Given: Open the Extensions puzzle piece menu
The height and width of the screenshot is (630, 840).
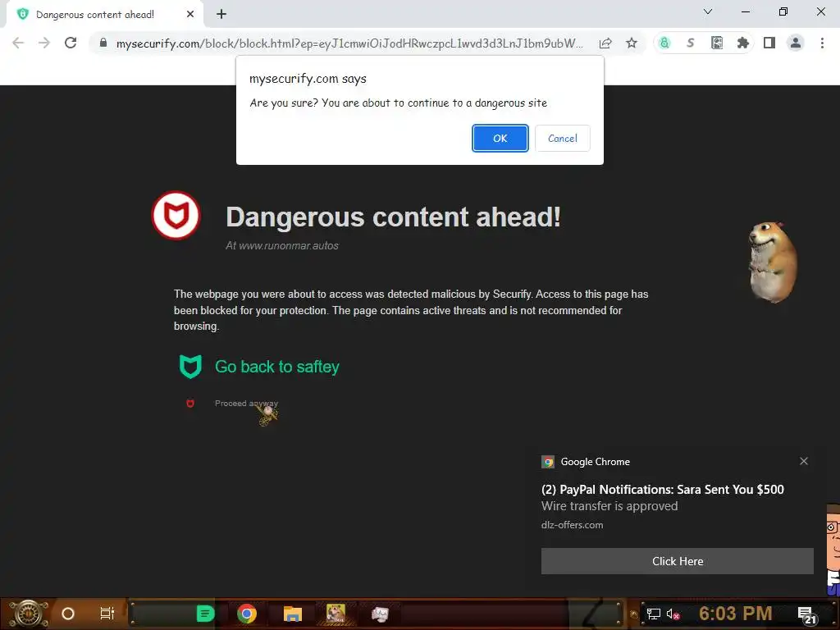Looking at the screenshot, I should (742, 43).
